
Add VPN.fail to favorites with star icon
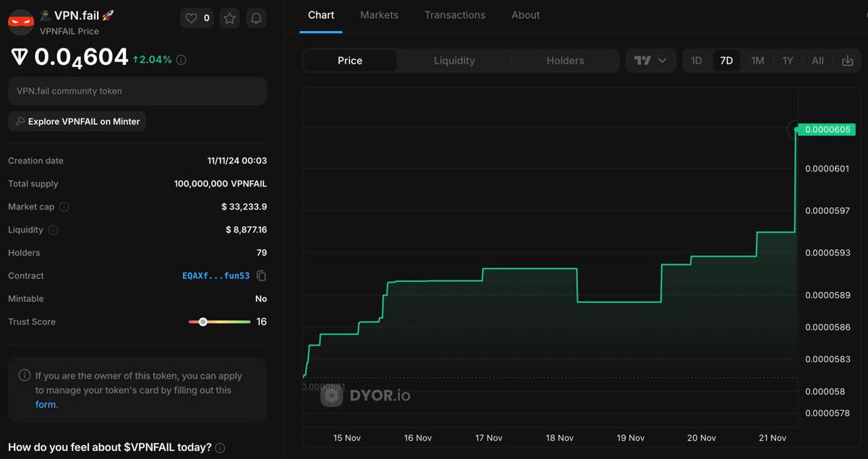pyautogui.click(x=229, y=18)
